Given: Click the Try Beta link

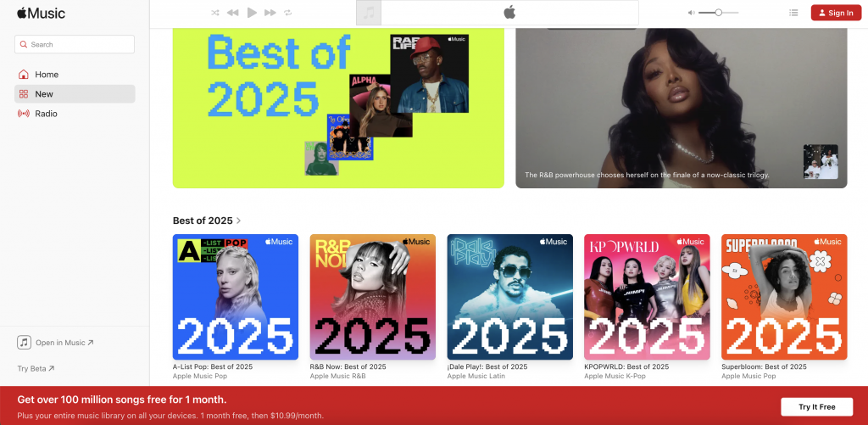Looking at the screenshot, I should (36, 368).
